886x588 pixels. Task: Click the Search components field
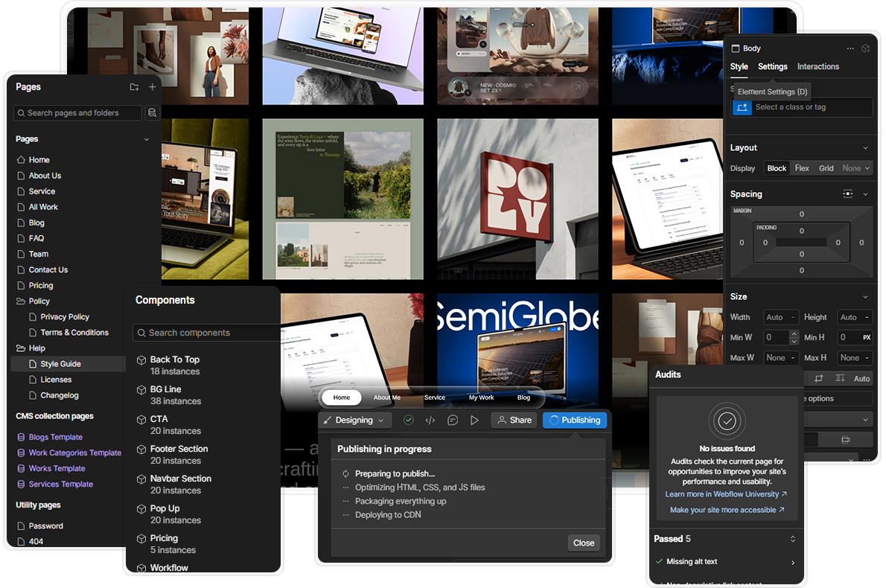pos(206,333)
